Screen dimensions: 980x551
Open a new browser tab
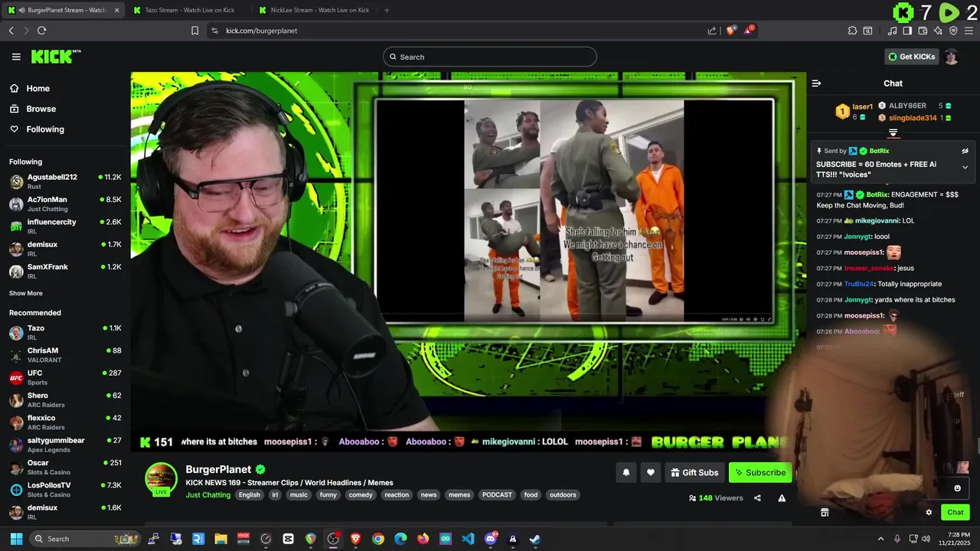click(x=387, y=10)
